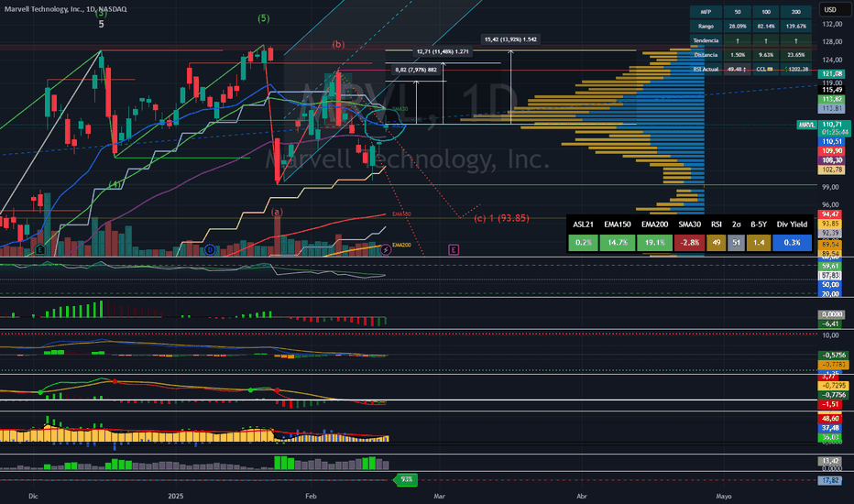Select the 12,71 (11,48%) measurement label
The height and width of the screenshot is (504, 854).
pyautogui.click(x=443, y=51)
